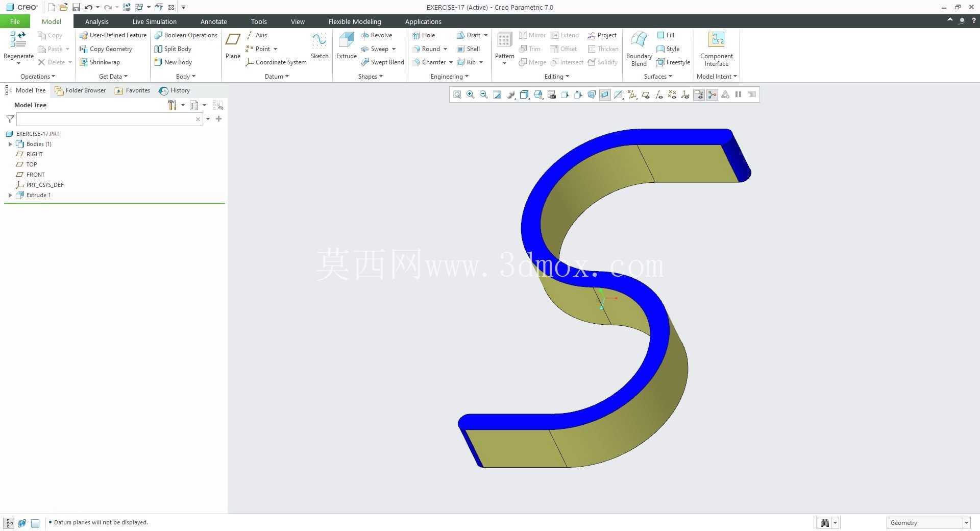This screenshot has height=531, width=980.
Task: Switch to the Analysis tab
Action: coord(96,21)
